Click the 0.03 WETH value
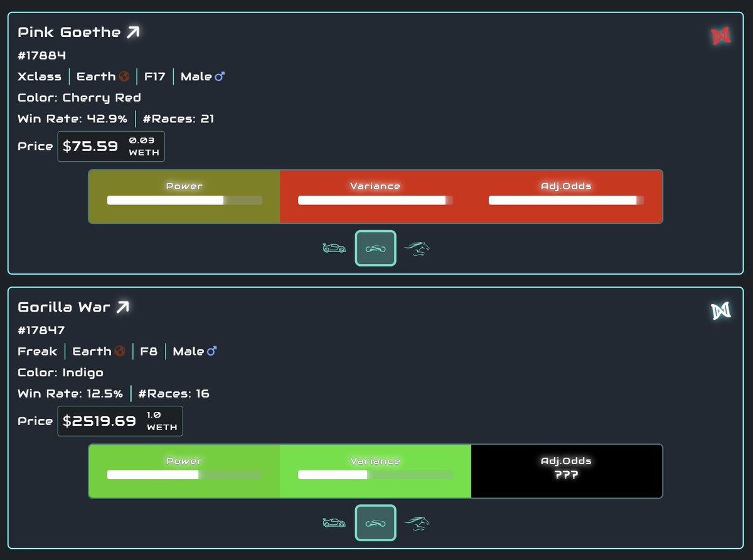This screenshot has width=753, height=560. click(x=144, y=146)
